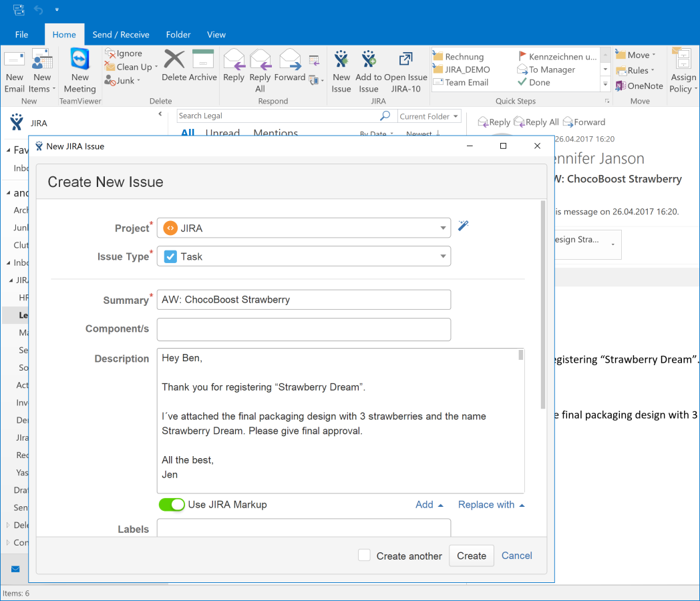Screen dimensions: 700x601
Task: Run the Team Email quick step
Action: (461, 83)
